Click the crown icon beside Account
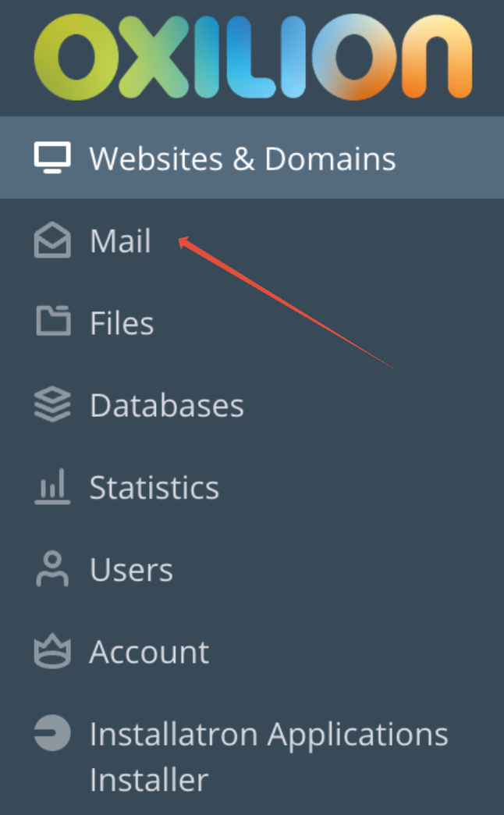This screenshot has height=815, width=504. pyautogui.click(x=52, y=650)
